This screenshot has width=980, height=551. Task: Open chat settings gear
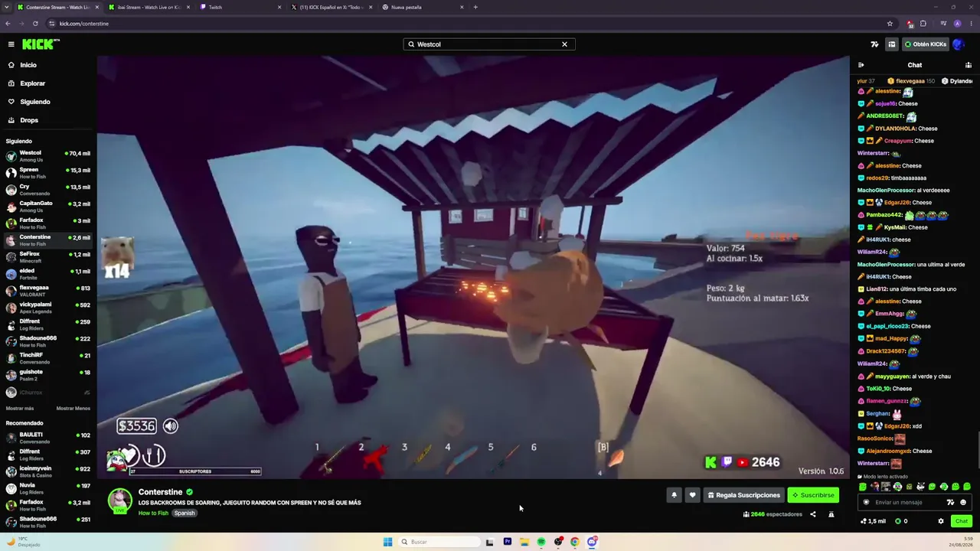[x=941, y=521]
